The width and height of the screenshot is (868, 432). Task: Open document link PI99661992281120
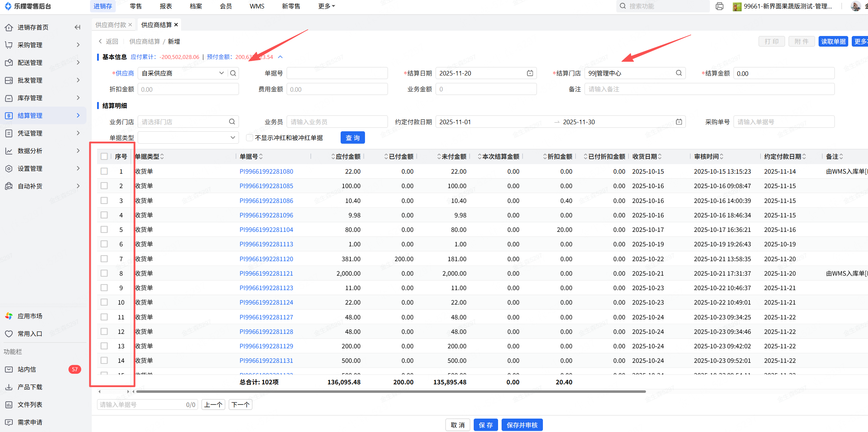[266, 259]
